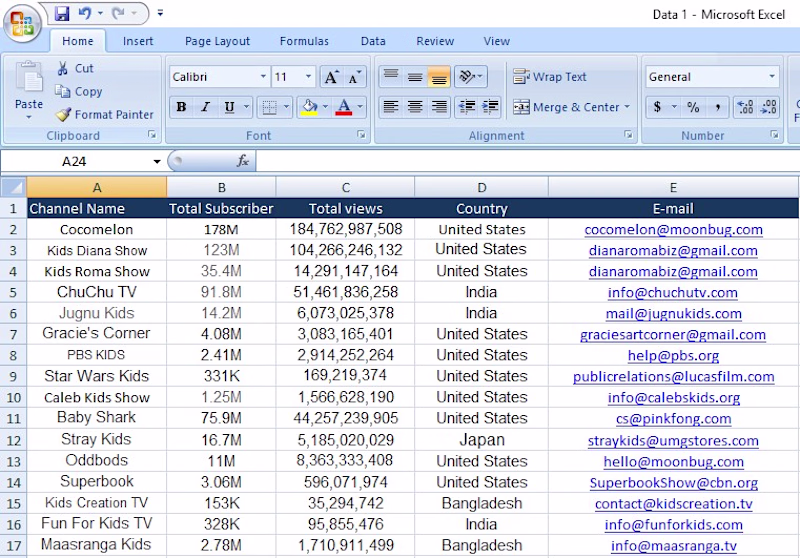Viewport: 800px width, 558px height.
Task: Select the column C header
Action: [x=345, y=187]
